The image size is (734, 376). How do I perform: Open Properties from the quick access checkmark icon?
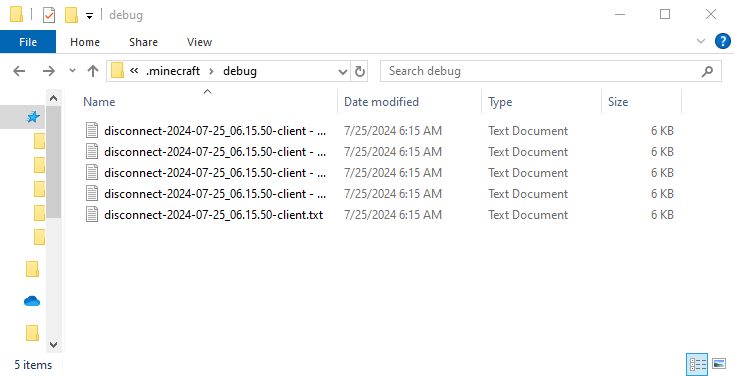tap(49, 15)
